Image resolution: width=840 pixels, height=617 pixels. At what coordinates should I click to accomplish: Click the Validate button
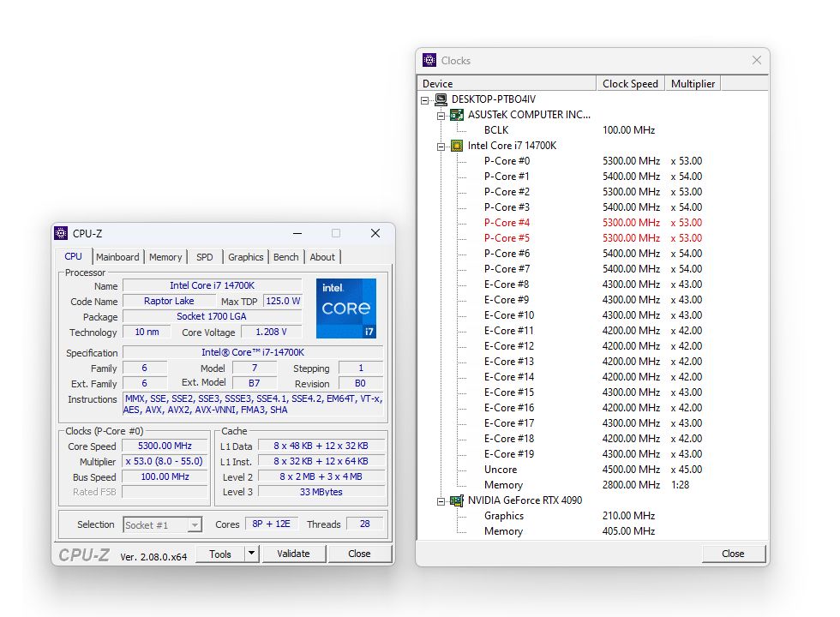293,554
